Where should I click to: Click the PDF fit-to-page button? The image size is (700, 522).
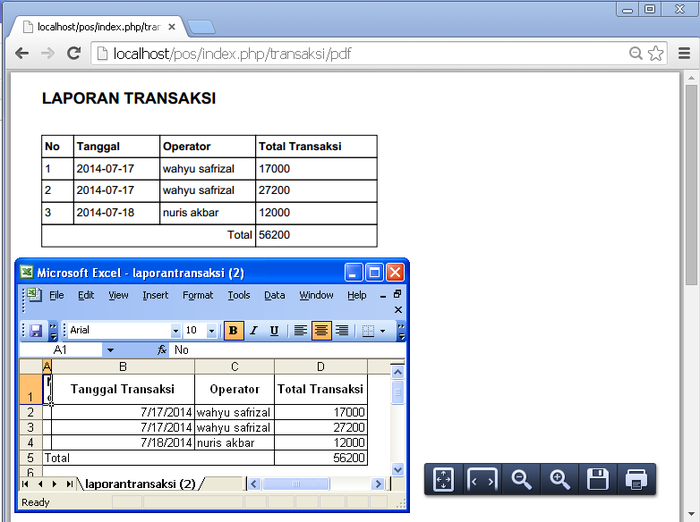443,480
